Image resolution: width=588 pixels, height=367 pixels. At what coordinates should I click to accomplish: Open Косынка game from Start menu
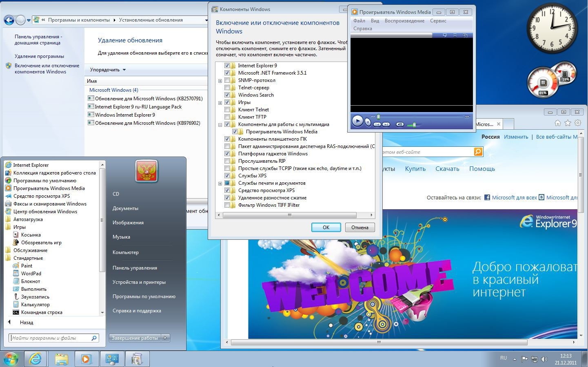(x=31, y=234)
